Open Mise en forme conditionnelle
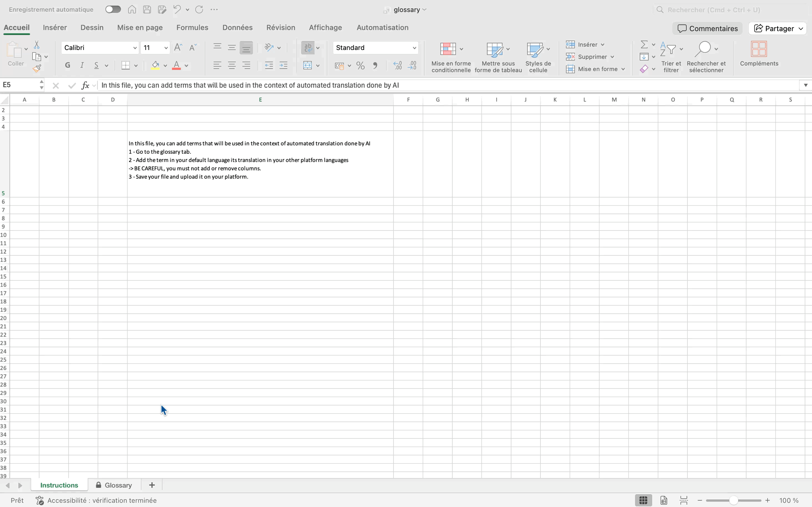 [451, 57]
